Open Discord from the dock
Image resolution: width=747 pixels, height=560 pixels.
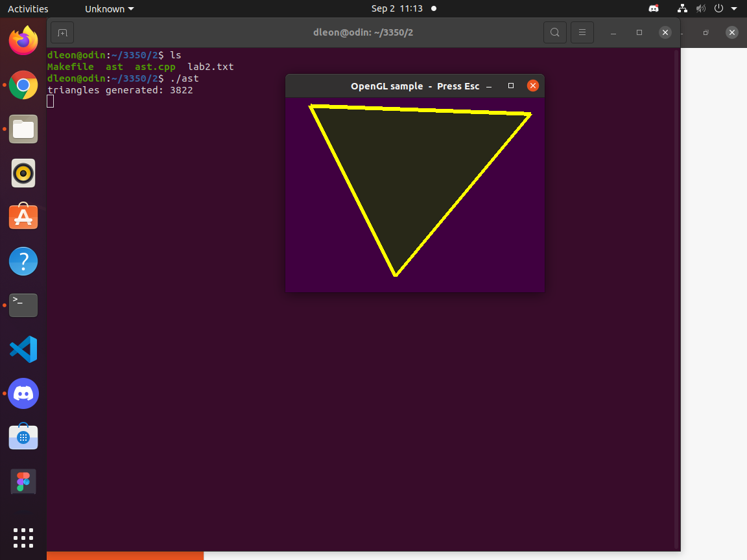point(23,393)
